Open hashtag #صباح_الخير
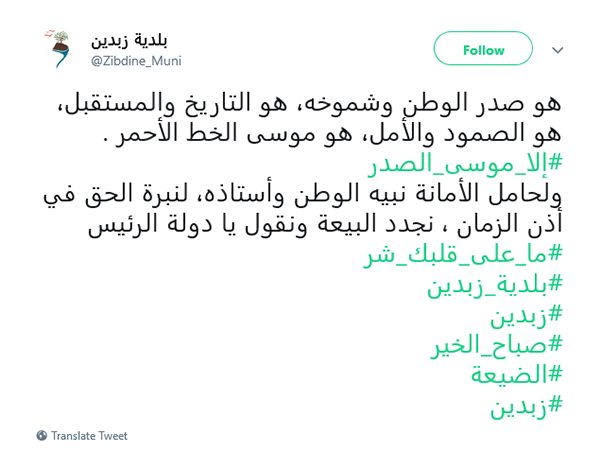The image size is (600, 452). click(x=496, y=346)
